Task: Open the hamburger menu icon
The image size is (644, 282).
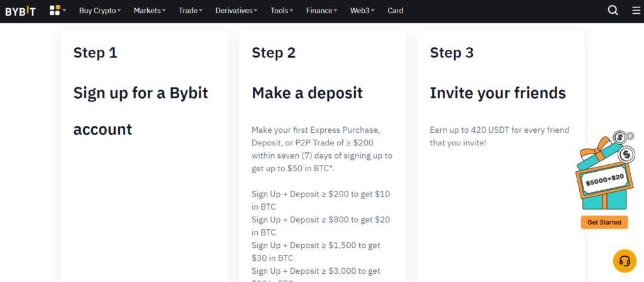Action: pos(636,11)
